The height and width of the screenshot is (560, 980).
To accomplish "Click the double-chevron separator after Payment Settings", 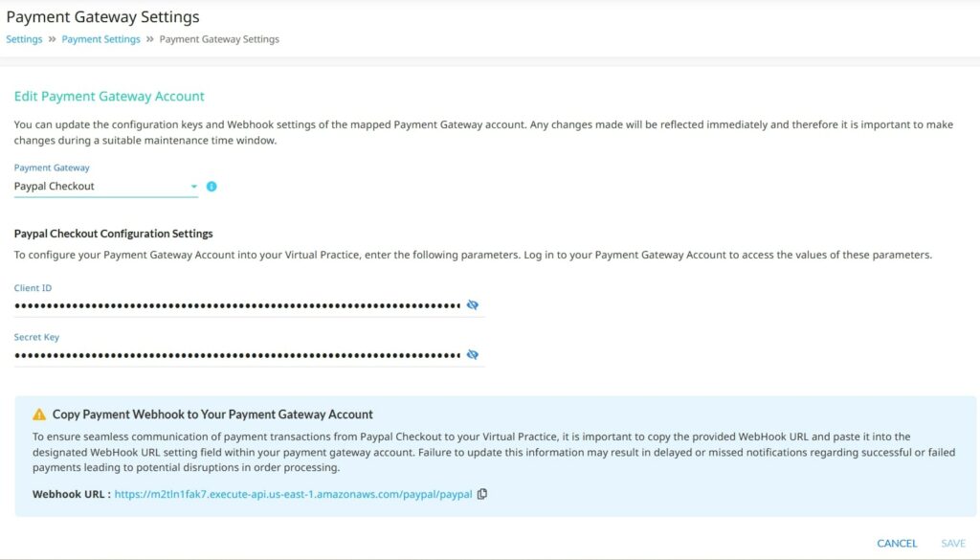I will click(150, 38).
